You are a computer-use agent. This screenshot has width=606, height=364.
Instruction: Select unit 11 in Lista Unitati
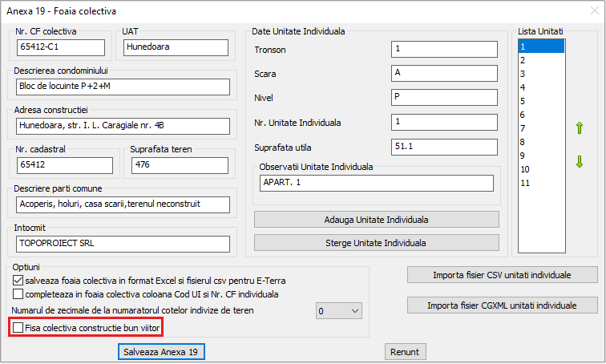[x=541, y=183]
